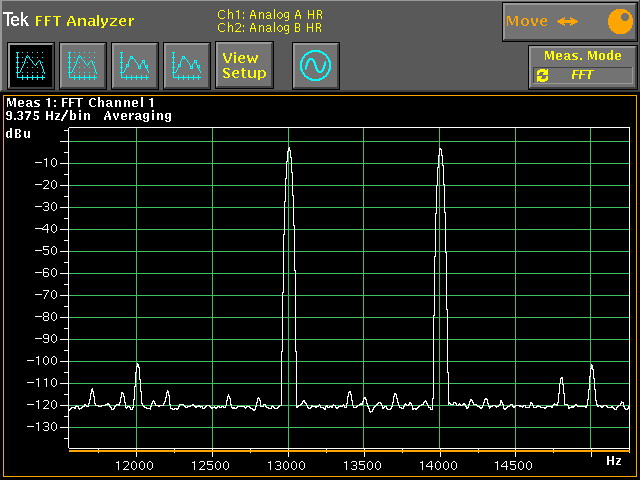The image size is (640, 480).
Task: Click the dBu vertical axis unit label
Action: (x=18, y=133)
